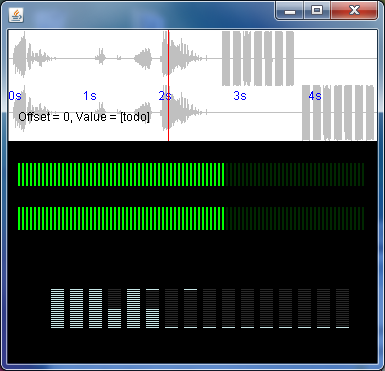
Task: Maximize the audio viewer window
Action: coord(317,11)
